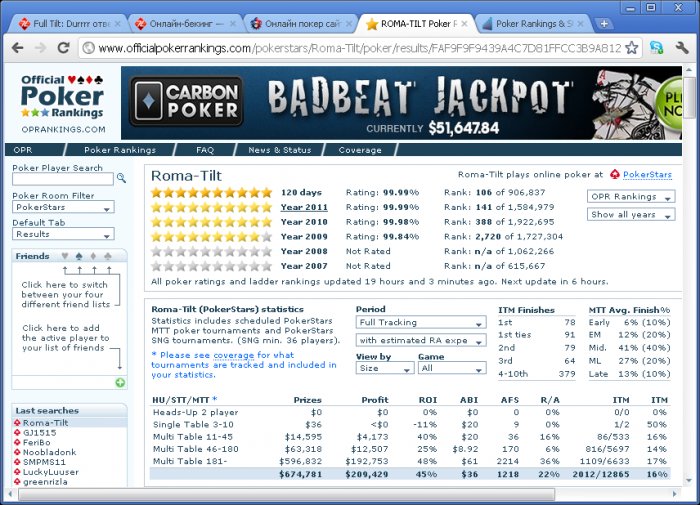Click the Heads-Up 2 player row label

pos(196,412)
